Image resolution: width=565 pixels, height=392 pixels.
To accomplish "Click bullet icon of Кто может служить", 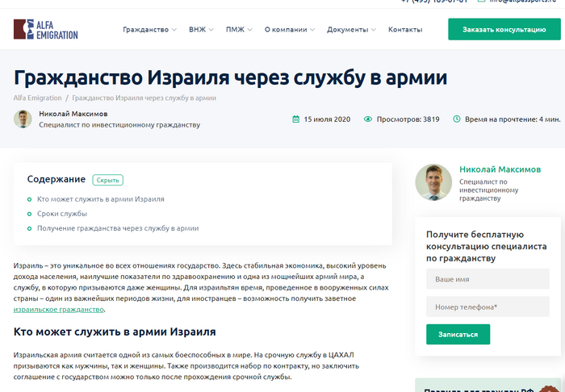I will [30, 199].
